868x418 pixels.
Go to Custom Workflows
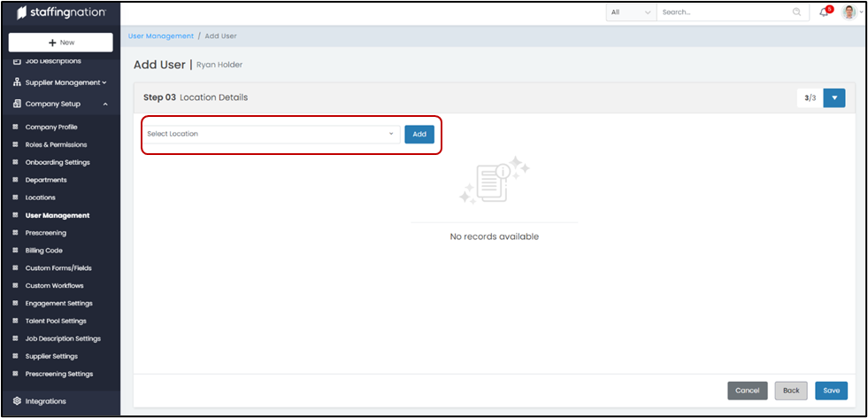54,285
